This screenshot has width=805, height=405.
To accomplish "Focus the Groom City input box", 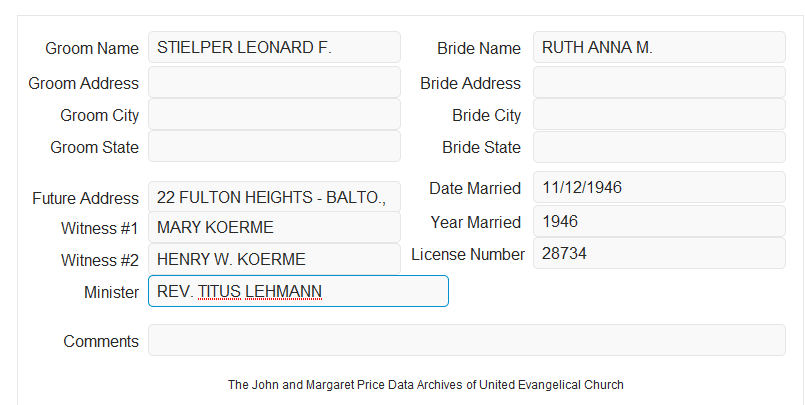I will click(274, 114).
